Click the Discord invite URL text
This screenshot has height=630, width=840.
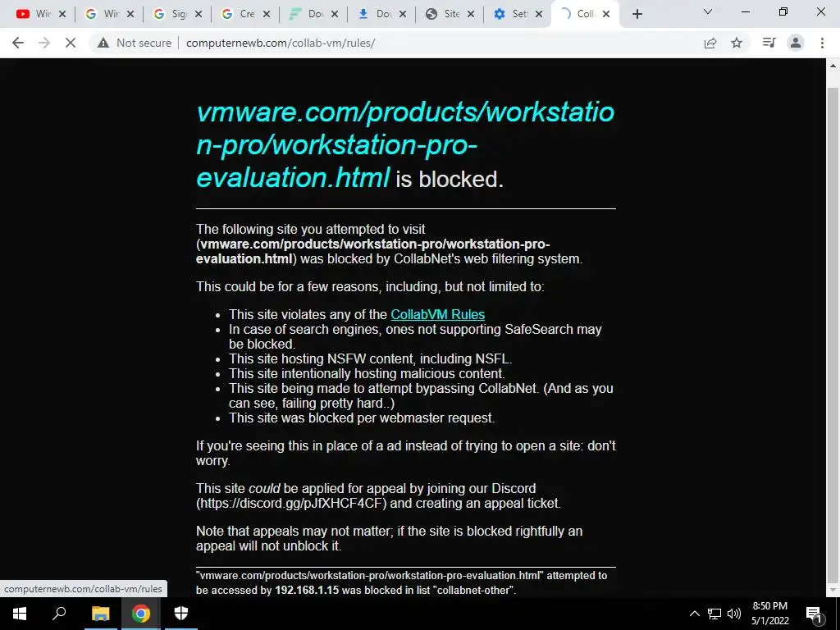point(291,504)
